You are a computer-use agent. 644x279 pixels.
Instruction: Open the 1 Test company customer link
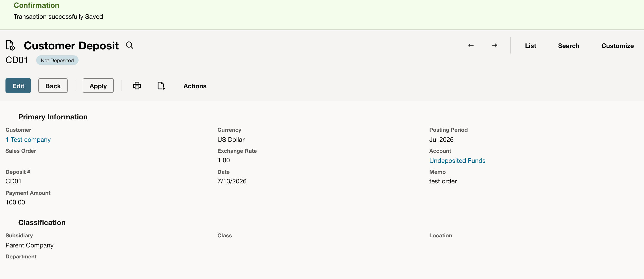(28, 139)
